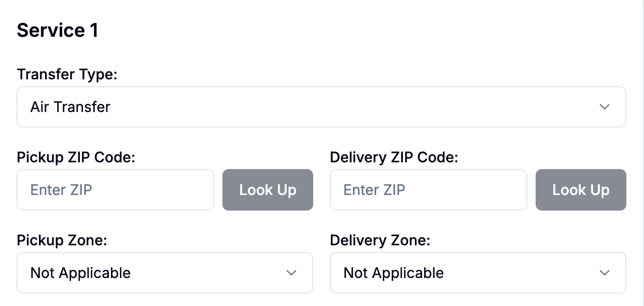Image resolution: width=644 pixels, height=306 pixels.
Task: Click the Pickup Zone chevron icon
Action: tap(291, 273)
